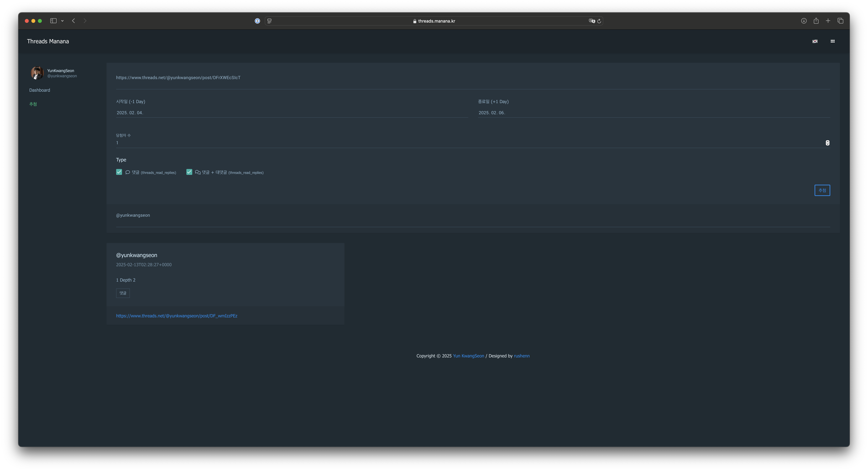Open the apps grid menu icon
Screen dimensions: 868x471
point(833,41)
